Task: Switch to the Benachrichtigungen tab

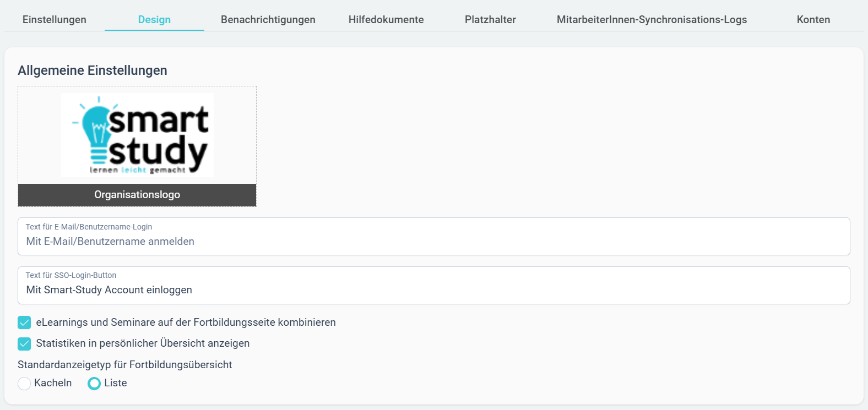Action: 268,20
